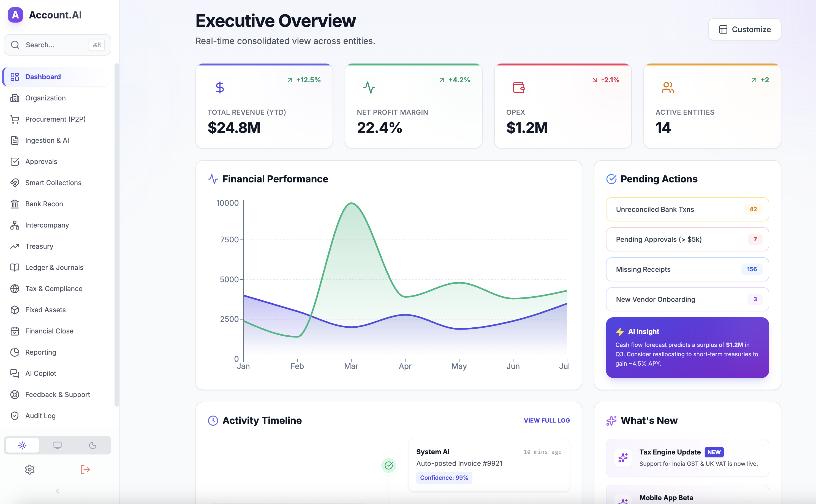
Task: Click the Customize button
Action: (744, 29)
